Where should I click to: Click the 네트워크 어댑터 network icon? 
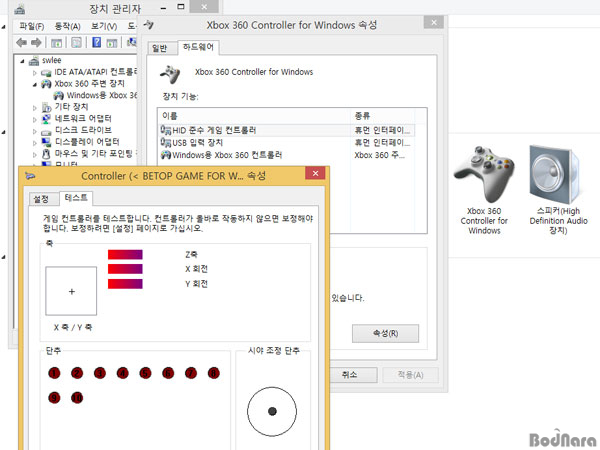click(x=46, y=119)
